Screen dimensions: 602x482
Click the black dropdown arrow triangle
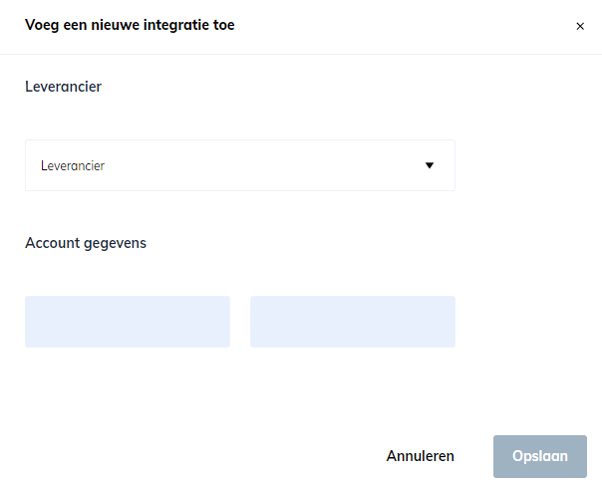(430, 166)
